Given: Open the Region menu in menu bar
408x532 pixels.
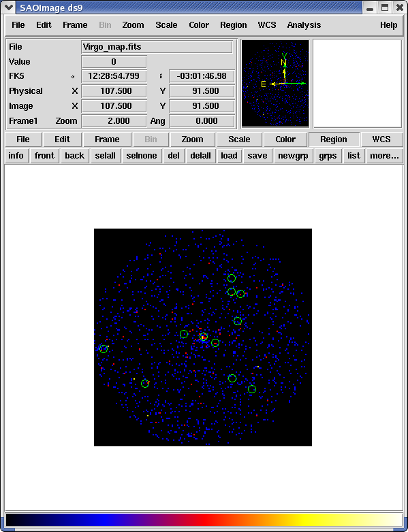Looking at the screenshot, I should pos(234,25).
